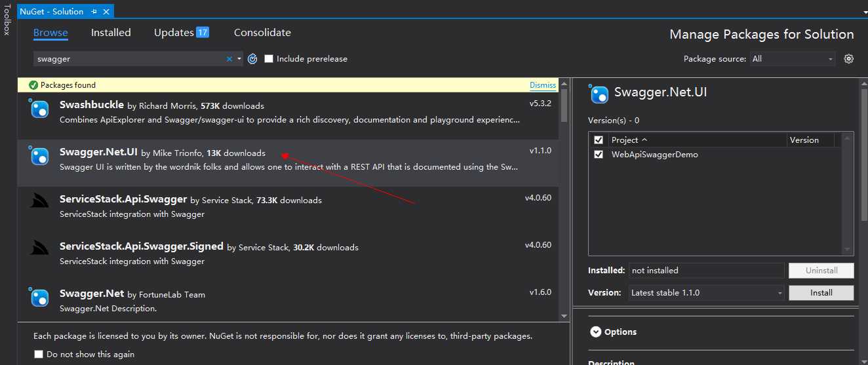Close the NuGet - Solution tab
Screen dimensions: 868x365
tap(106, 12)
